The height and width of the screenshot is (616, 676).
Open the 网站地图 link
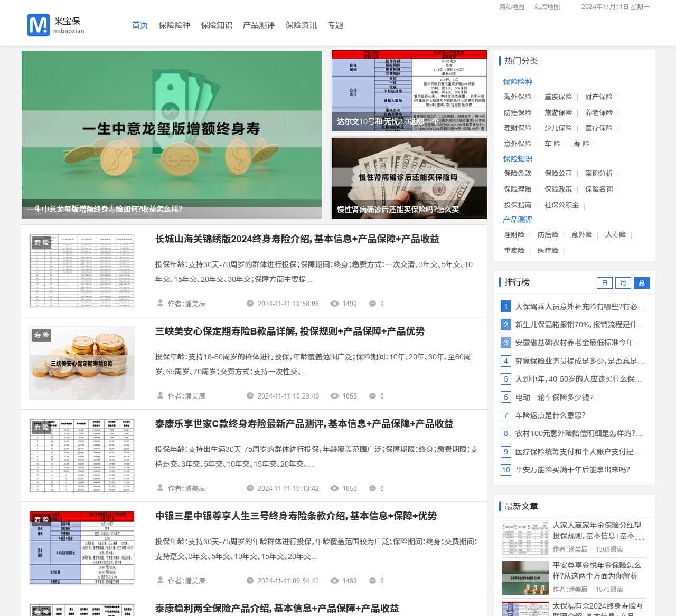(512, 7)
